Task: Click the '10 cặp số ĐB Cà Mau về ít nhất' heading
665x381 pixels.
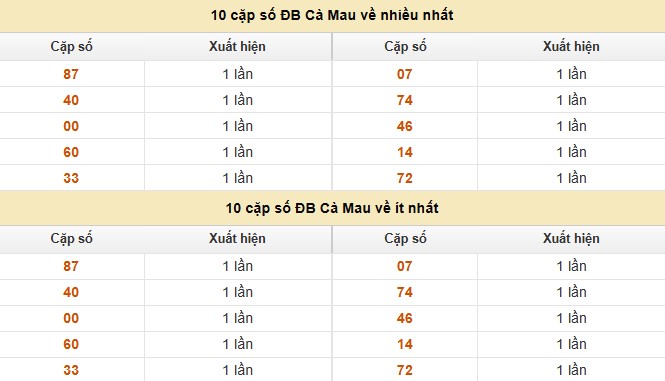Action: (x=332, y=208)
